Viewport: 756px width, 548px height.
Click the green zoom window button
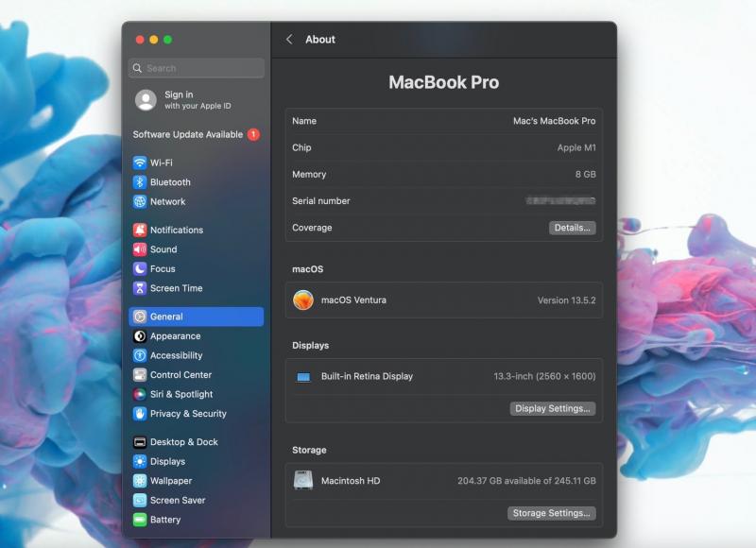(x=168, y=40)
